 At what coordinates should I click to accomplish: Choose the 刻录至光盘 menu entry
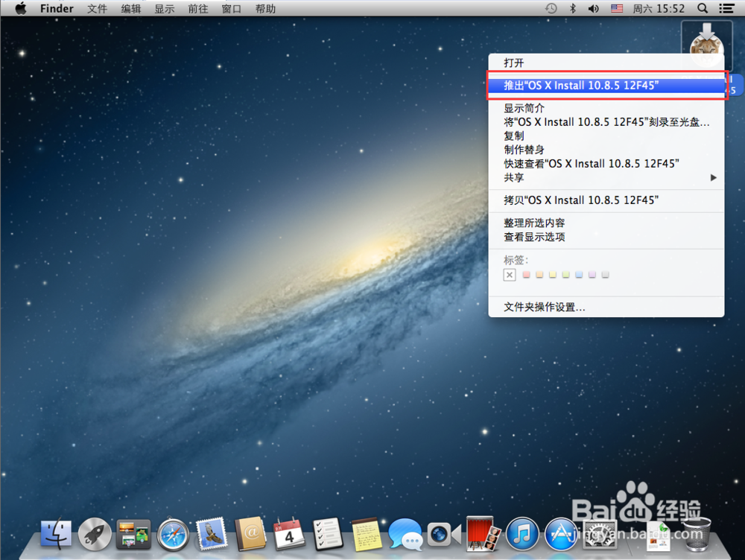click(606, 122)
